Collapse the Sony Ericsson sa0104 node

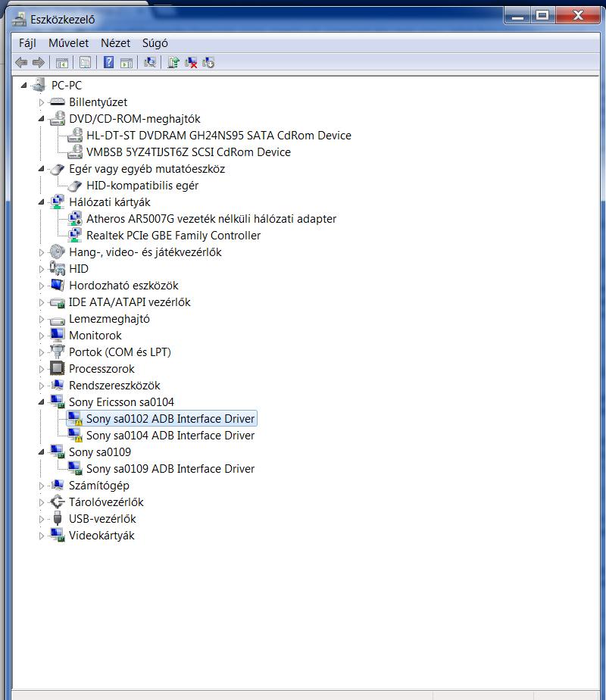tap(42, 402)
